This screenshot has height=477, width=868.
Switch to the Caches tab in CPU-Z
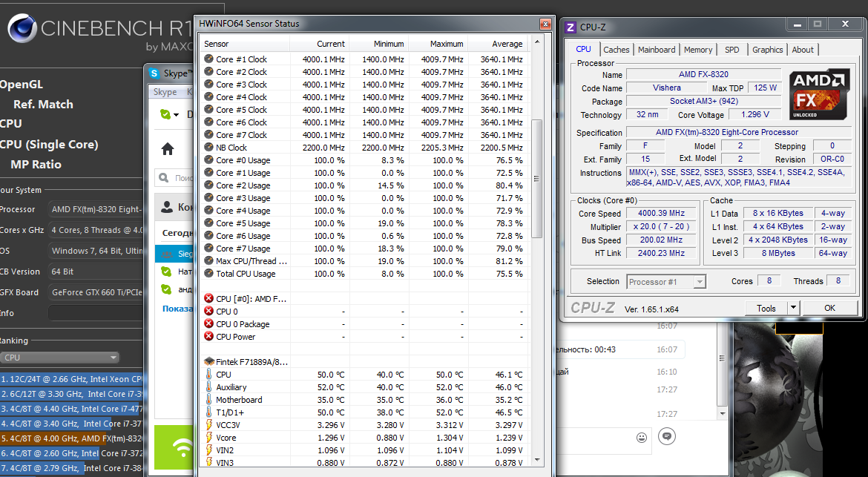pos(616,50)
